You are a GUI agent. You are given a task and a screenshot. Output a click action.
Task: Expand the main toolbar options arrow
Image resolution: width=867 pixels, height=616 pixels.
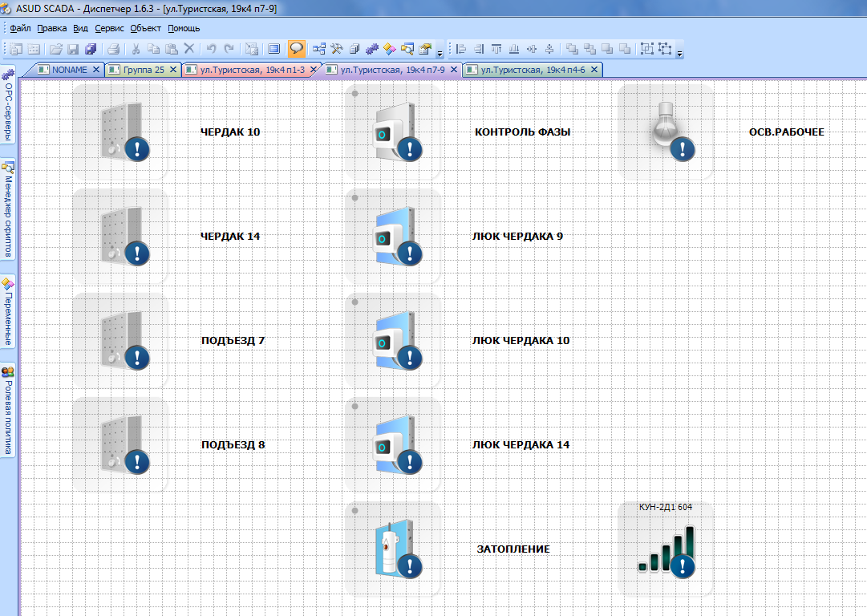tap(440, 53)
